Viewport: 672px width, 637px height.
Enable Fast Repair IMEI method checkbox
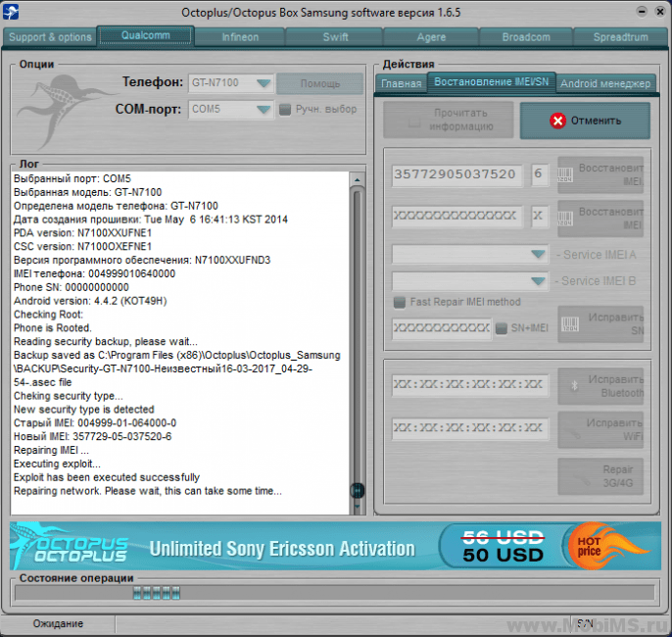point(400,302)
